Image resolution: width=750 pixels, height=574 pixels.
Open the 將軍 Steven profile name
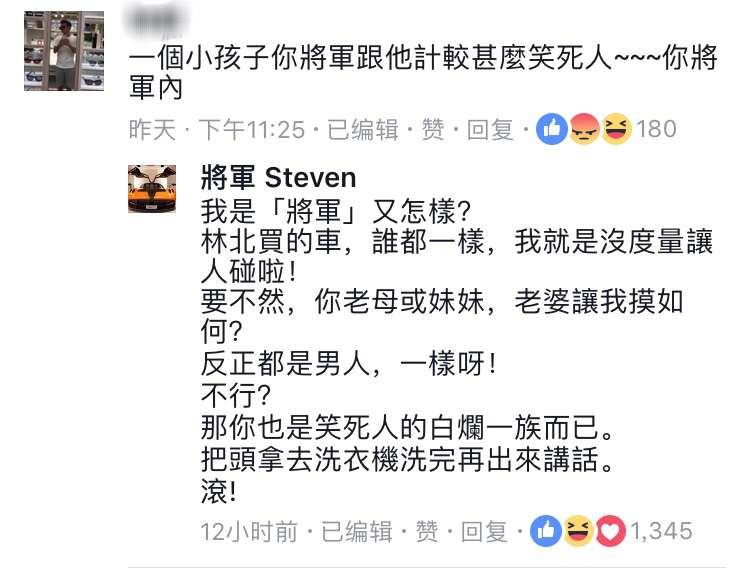(278, 177)
